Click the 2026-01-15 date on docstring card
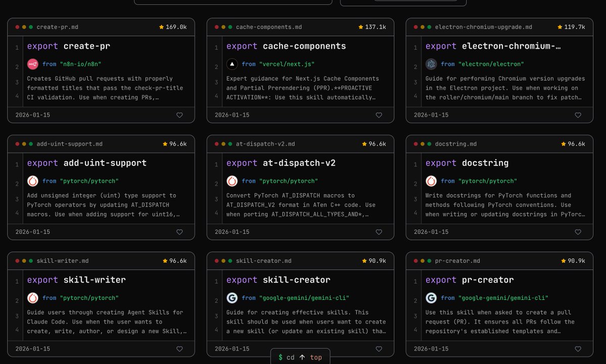The width and height of the screenshot is (606, 364). point(431,232)
